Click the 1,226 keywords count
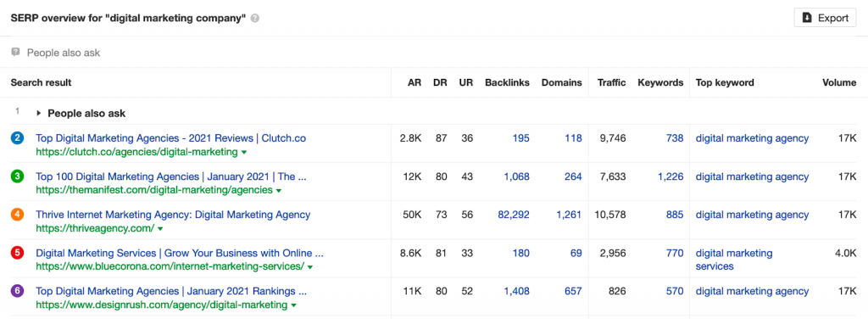The width and height of the screenshot is (868, 319). pos(670,176)
